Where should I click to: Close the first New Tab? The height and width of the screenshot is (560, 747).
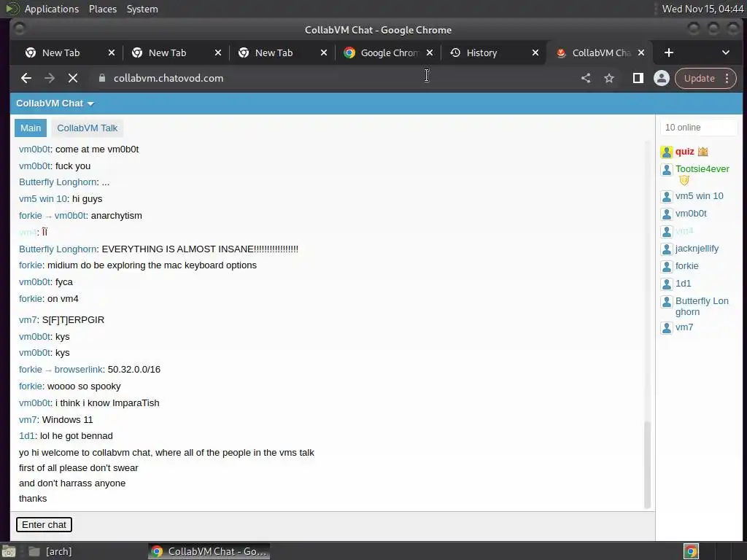112,52
